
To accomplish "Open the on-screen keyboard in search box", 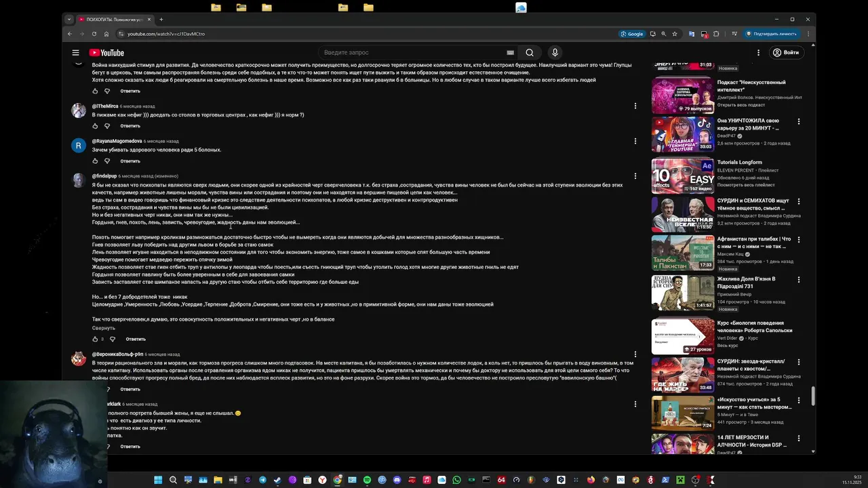I will [x=510, y=52].
